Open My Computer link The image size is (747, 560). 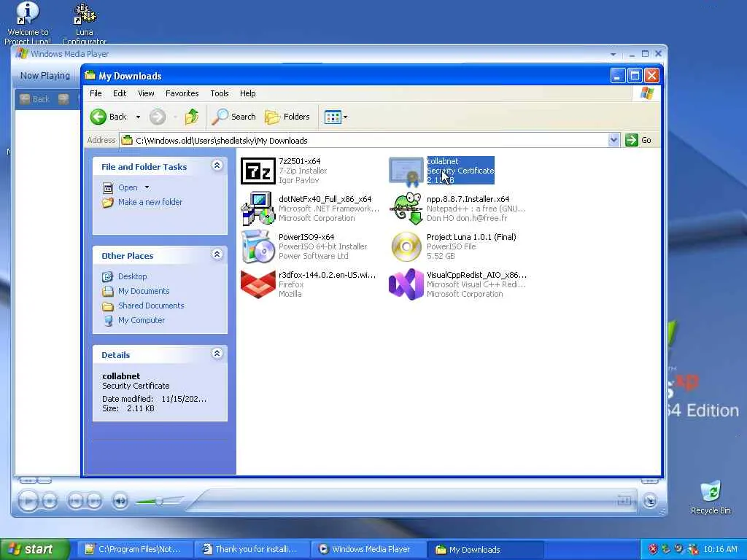(x=142, y=320)
